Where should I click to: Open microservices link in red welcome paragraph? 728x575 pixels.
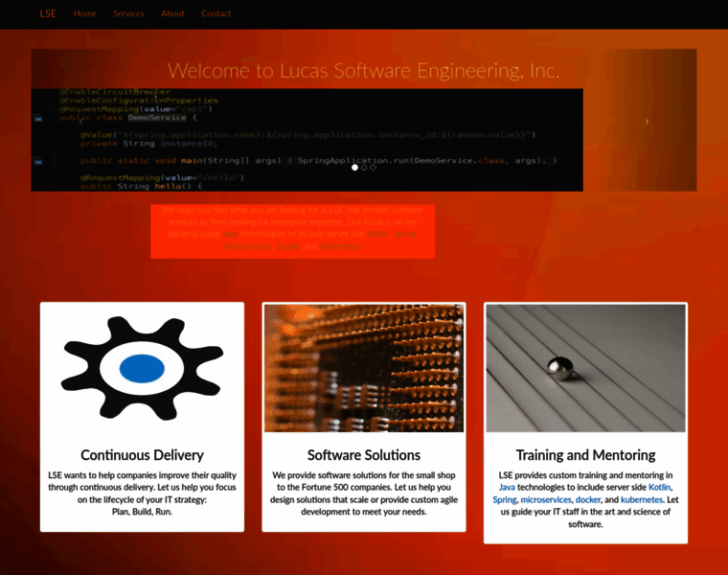pos(247,246)
